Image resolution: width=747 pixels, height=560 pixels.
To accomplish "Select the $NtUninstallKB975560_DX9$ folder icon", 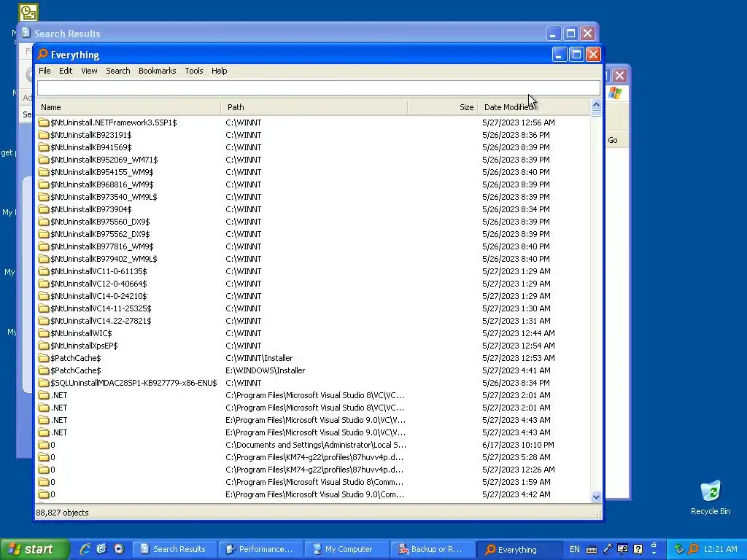I will pyautogui.click(x=44, y=222).
